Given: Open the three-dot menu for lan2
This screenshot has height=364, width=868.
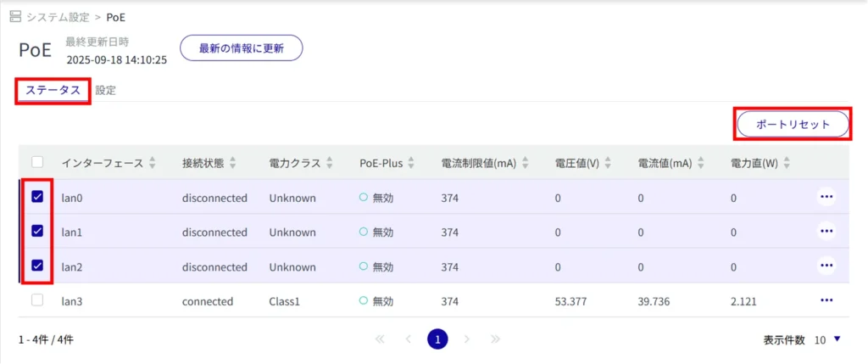Looking at the screenshot, I should 826,266.
